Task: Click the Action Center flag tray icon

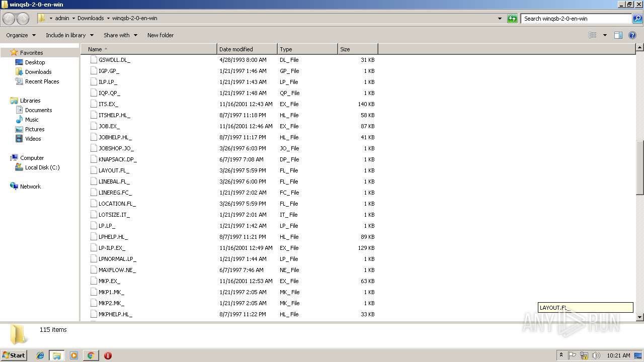Action: tap(573, 355)
